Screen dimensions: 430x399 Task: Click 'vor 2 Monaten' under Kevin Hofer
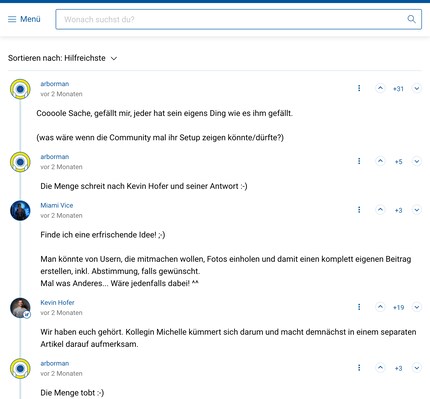61,313
